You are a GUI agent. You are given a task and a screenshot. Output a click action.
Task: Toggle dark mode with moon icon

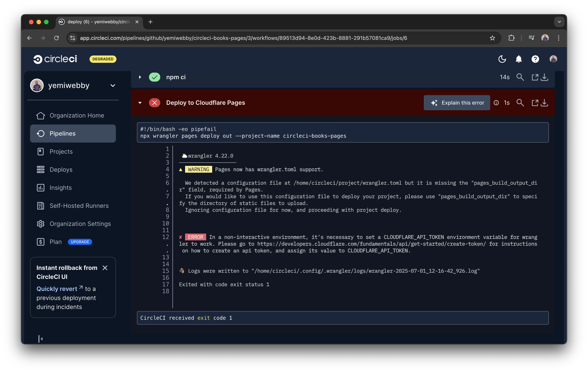tap(502, 59)
